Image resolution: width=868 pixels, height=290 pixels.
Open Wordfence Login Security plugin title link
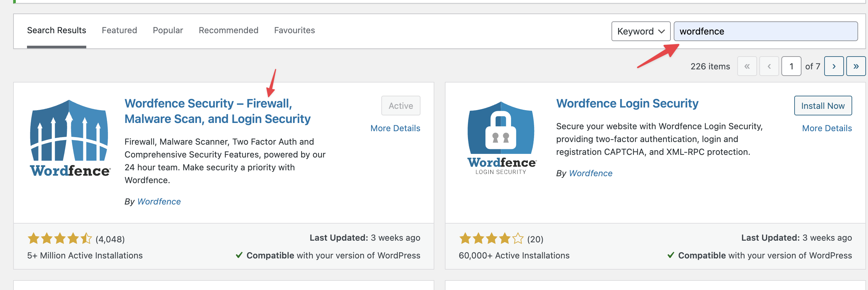627,103
